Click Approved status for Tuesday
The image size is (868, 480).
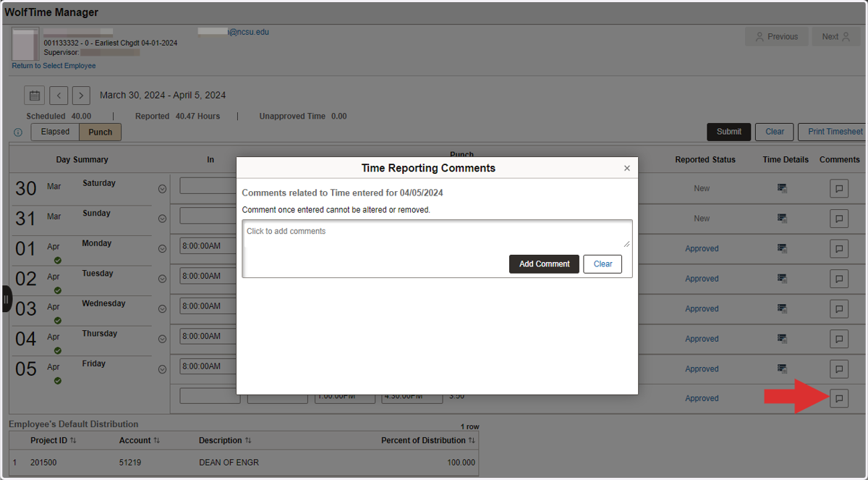702,279
